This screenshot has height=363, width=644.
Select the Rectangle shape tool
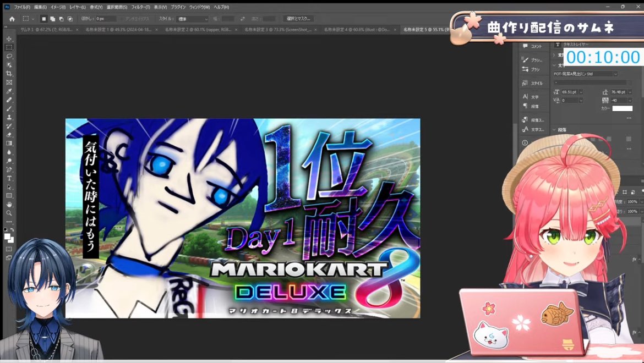coord(9,196)
